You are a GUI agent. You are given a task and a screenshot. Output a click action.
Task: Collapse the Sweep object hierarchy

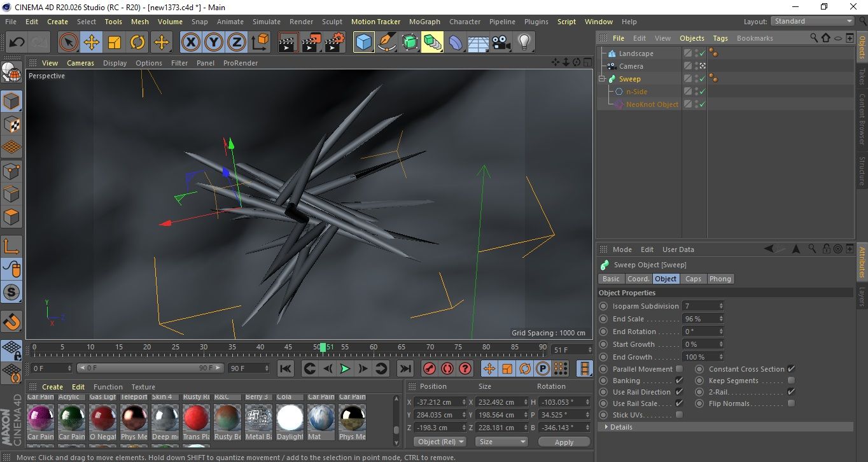(602, 79)
